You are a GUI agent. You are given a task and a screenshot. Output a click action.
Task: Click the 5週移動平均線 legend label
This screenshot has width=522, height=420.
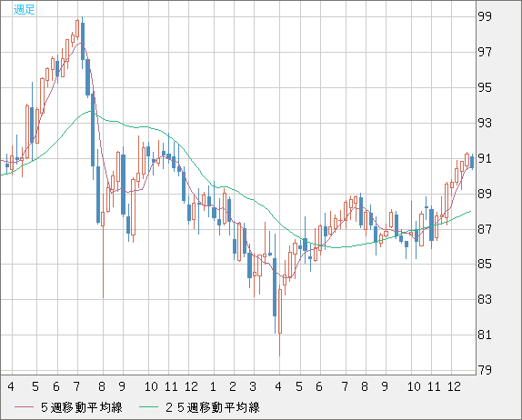(x=82, y=407)
